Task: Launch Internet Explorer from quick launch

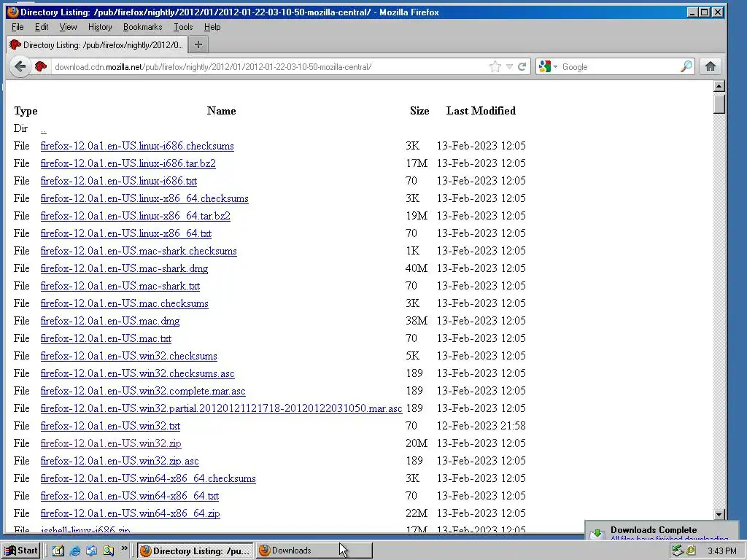Action: pos(75,551)
